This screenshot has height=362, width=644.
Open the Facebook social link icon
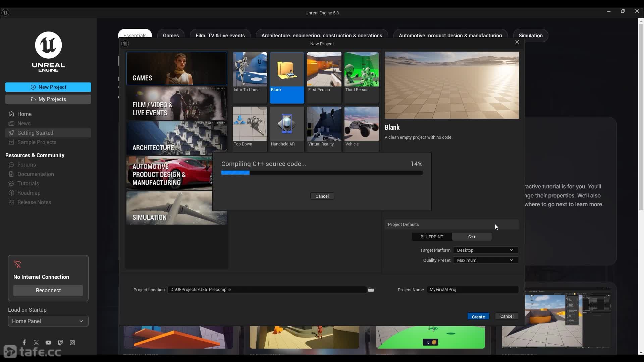[x=24, y=342]
